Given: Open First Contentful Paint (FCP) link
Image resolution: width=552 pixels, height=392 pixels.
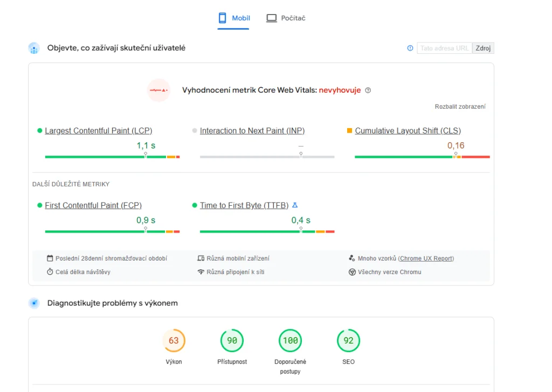Looking at the screenshot, I should (93, 206).
